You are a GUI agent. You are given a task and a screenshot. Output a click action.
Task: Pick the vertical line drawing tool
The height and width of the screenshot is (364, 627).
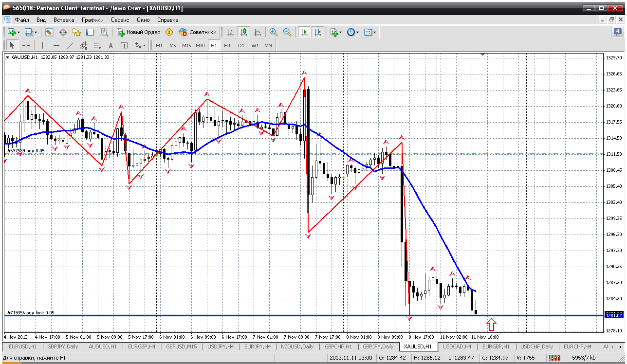coord(42,45)
